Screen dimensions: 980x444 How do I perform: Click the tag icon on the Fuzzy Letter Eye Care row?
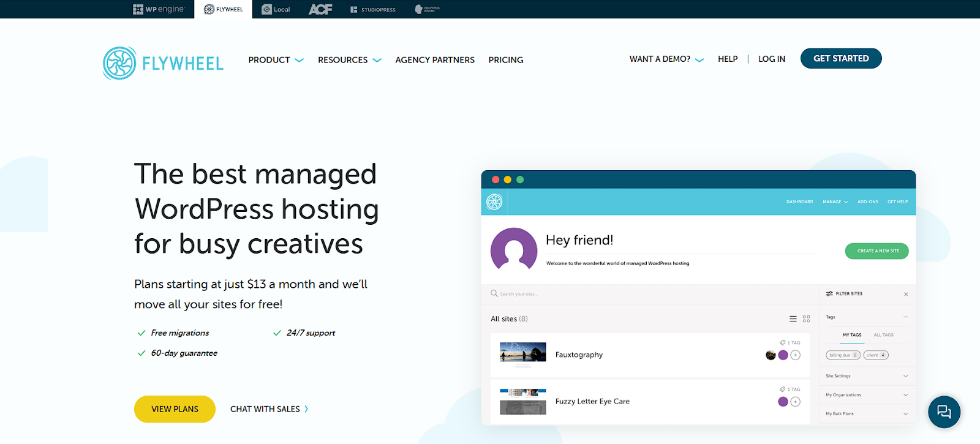point(782,389)
